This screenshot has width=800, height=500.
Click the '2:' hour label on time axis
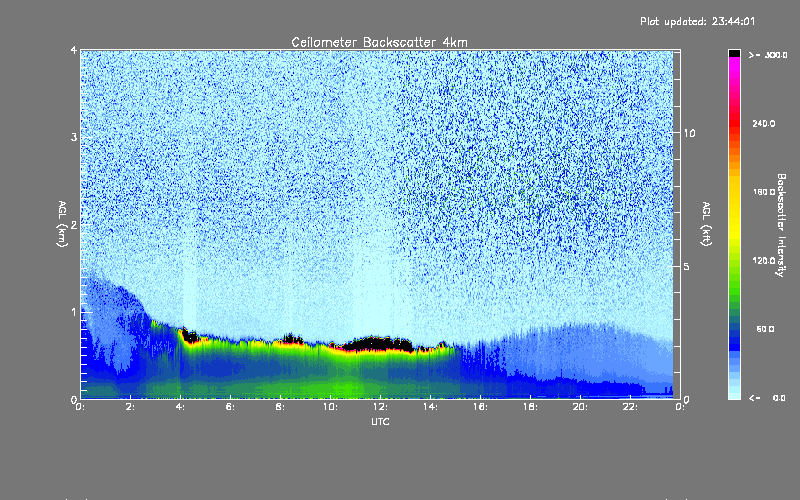coord(131,407)
